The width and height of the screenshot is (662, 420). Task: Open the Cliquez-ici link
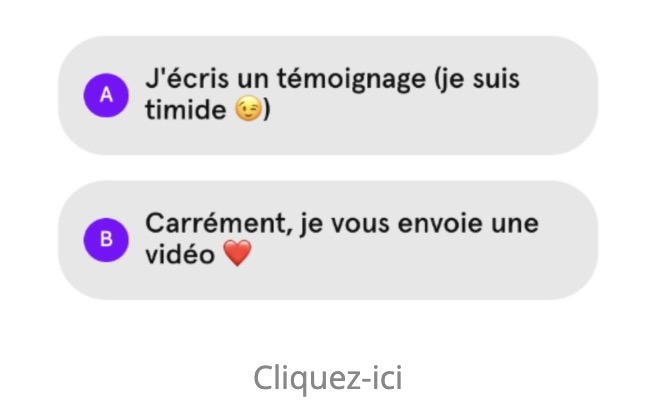coord(328,378)
